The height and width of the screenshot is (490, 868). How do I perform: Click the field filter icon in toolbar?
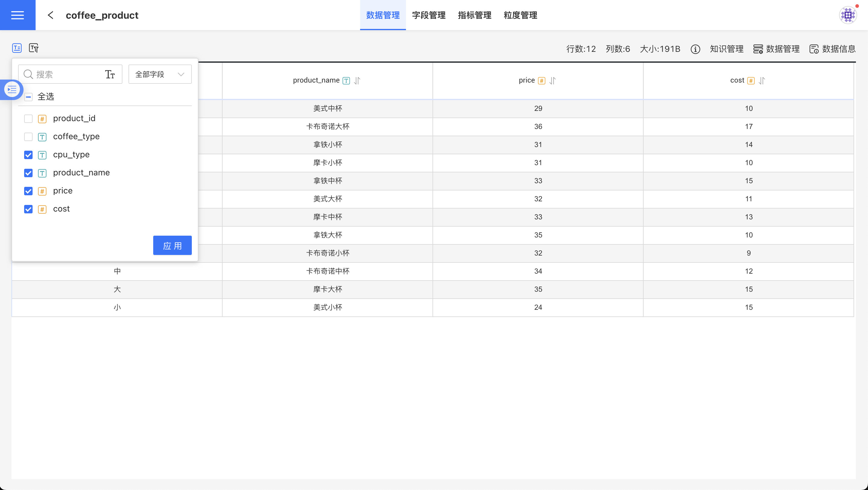pos(34,48)
